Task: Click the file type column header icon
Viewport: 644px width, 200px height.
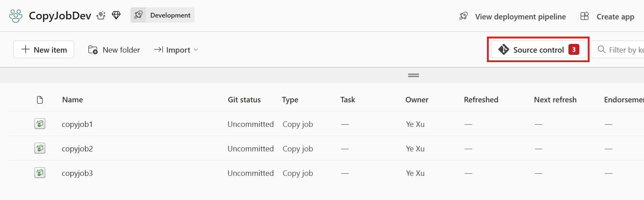Action: [x=40, y=100]
